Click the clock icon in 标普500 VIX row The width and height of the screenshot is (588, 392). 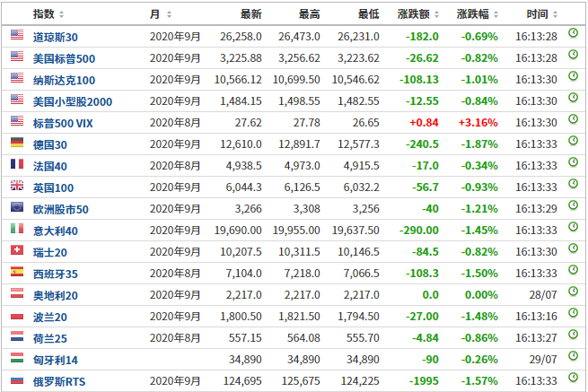tap(573, 118)
